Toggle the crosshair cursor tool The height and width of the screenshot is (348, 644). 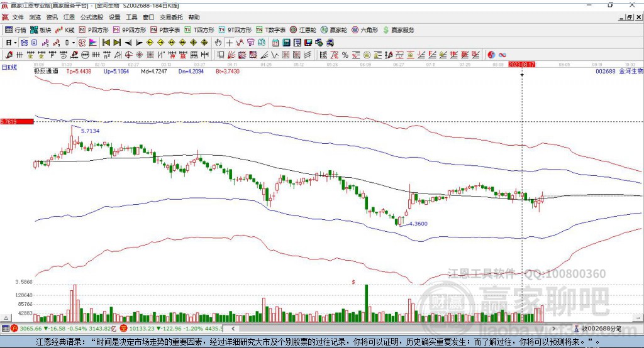(229, 43)
